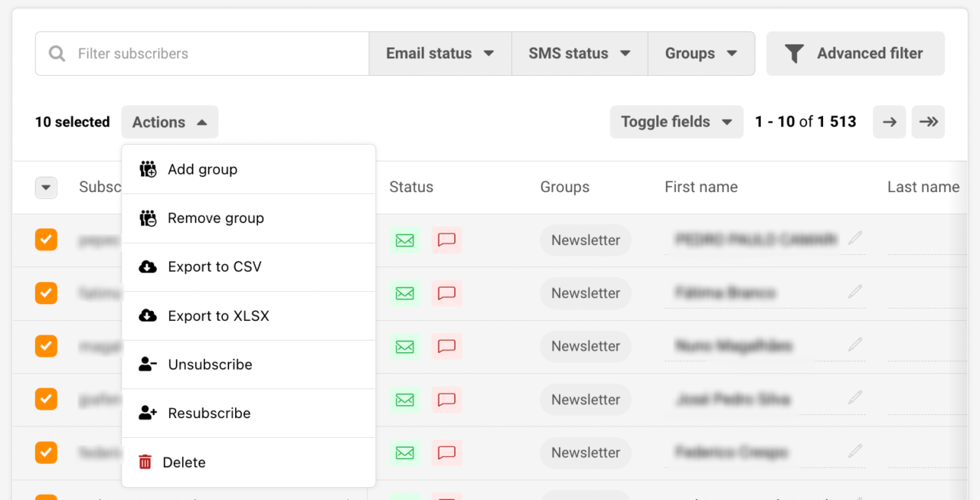Click the green envelope status icon on the first row
This screenshot has height=500, width=980.
click(x=404, y=240)
